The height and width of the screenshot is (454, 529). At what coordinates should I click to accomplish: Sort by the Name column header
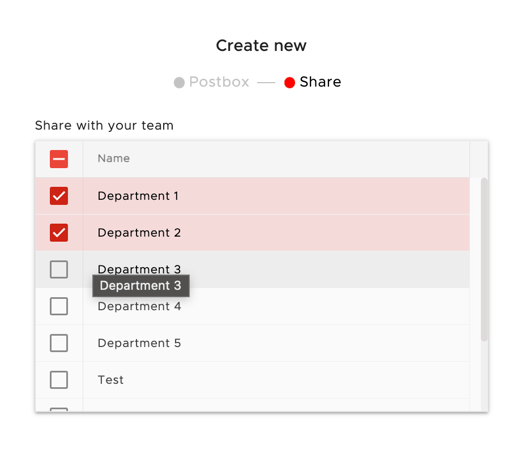tap(113, 158)
